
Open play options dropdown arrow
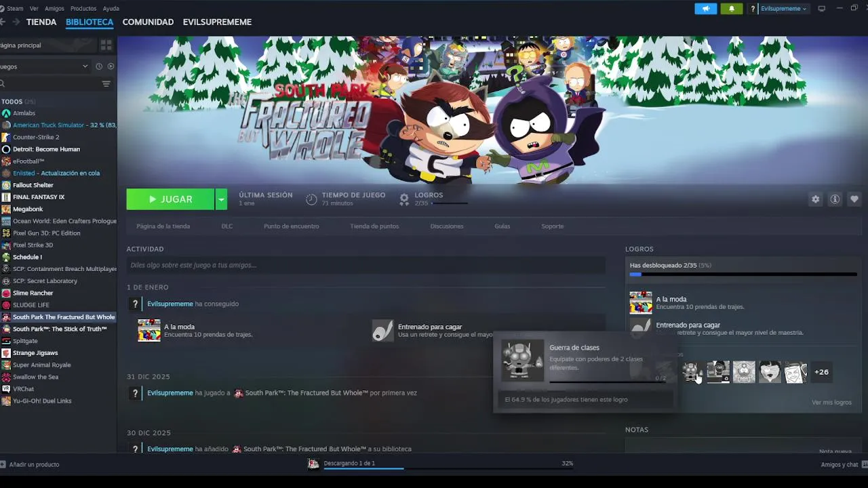pyautogui.click(x=221, y=199)
